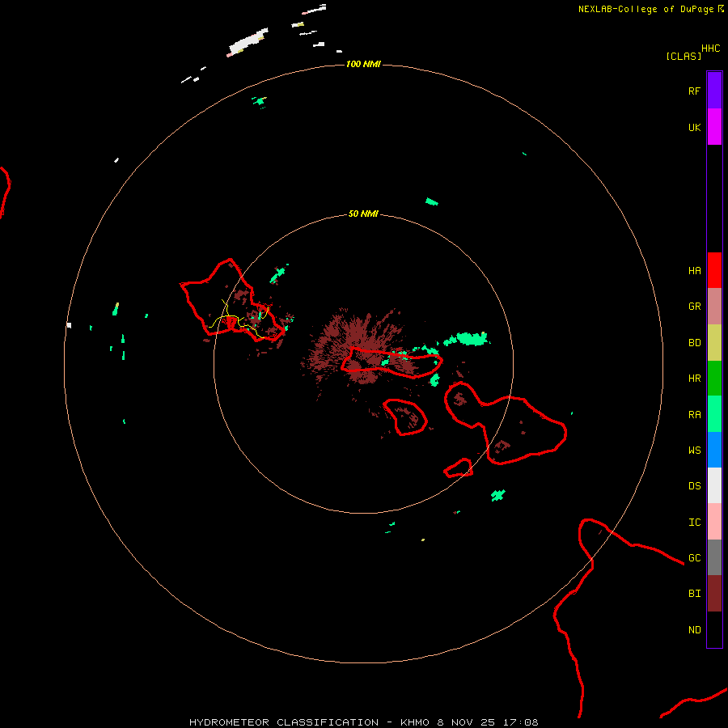
Task: Click the RA legend label
Action: (694, 415)
